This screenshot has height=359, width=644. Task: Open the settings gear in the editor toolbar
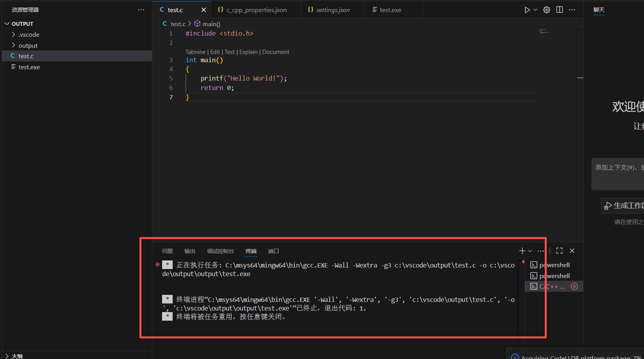[546, 10]
